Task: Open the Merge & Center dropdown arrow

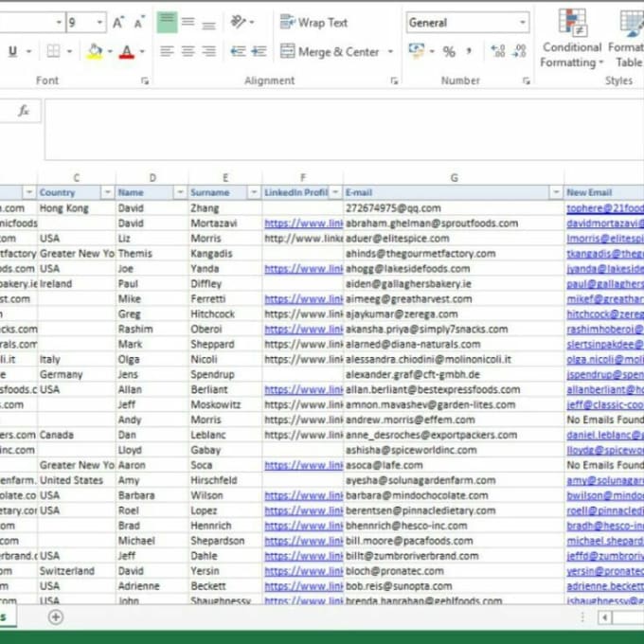Action: [390, 52]
